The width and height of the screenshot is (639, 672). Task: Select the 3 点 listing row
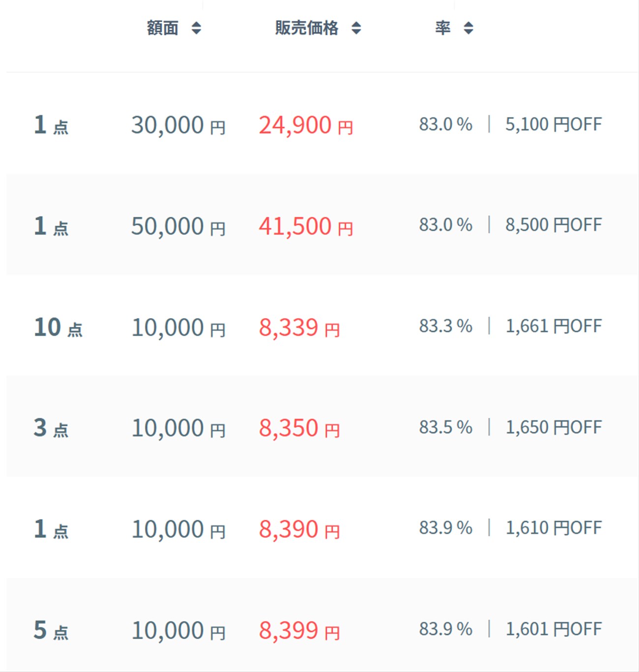pyautogui.click(x=322, y=427)
